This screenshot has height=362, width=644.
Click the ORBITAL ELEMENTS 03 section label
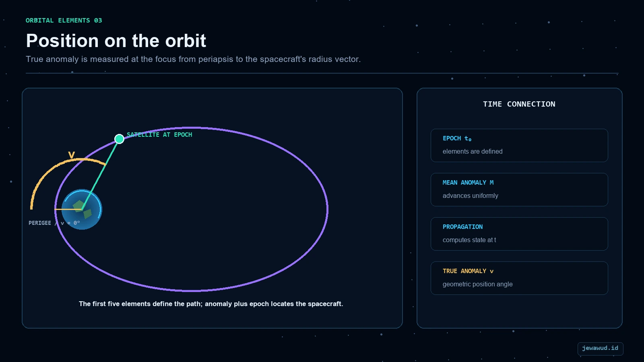(64, 21)
